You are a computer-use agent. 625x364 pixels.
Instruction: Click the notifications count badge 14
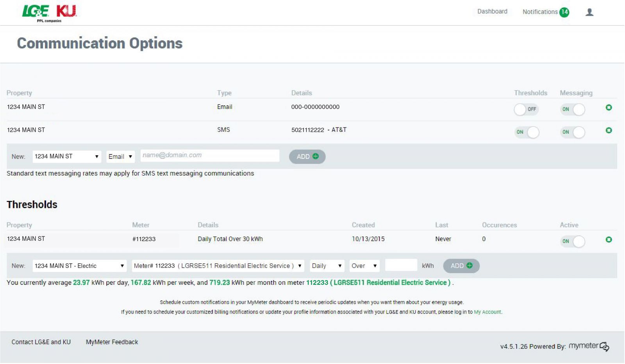[x=564, y=12]
